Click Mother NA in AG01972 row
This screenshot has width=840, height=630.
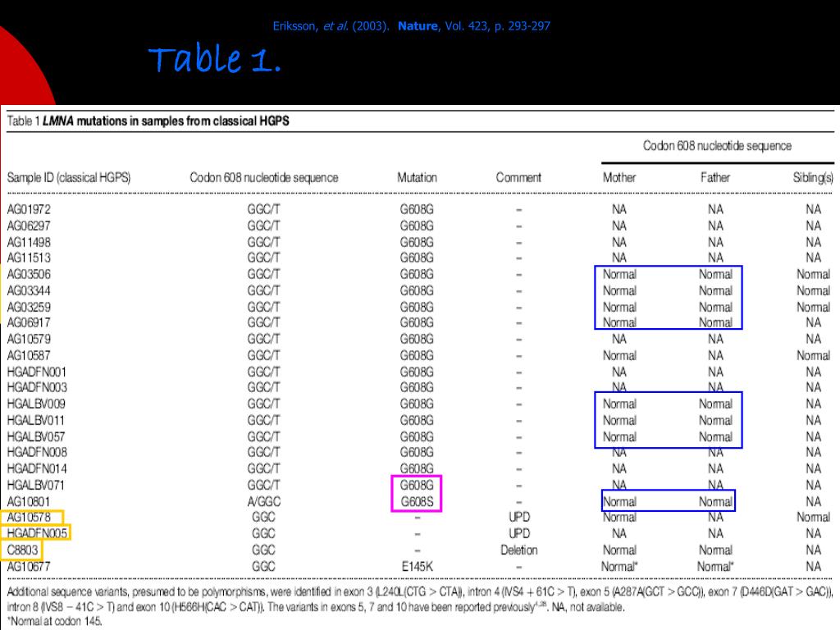[619, 209]
